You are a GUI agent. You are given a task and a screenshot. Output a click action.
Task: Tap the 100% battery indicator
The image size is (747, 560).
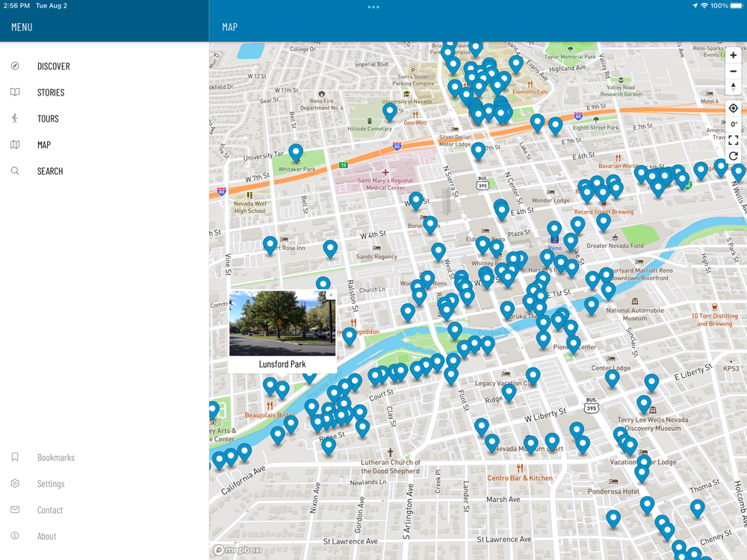click(728, 6)
